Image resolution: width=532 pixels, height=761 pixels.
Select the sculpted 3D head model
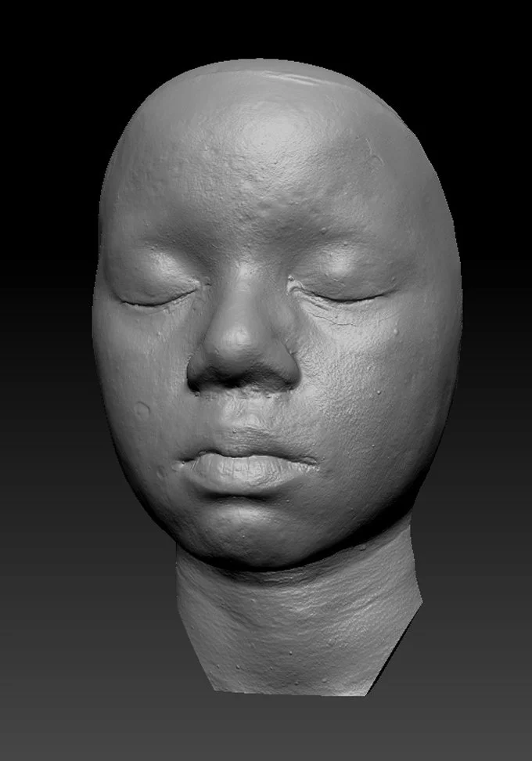[276, 377]
